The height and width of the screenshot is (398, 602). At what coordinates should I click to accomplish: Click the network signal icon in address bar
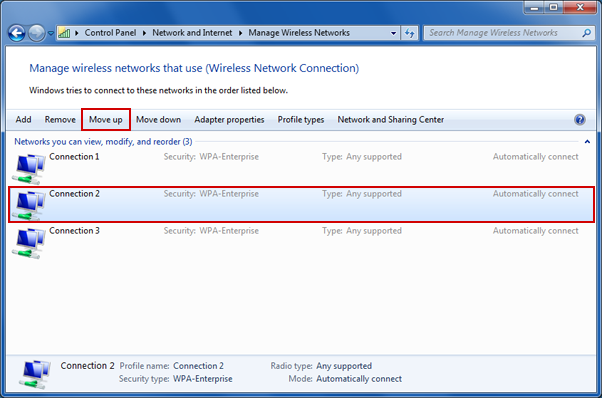tap(64, 33)
